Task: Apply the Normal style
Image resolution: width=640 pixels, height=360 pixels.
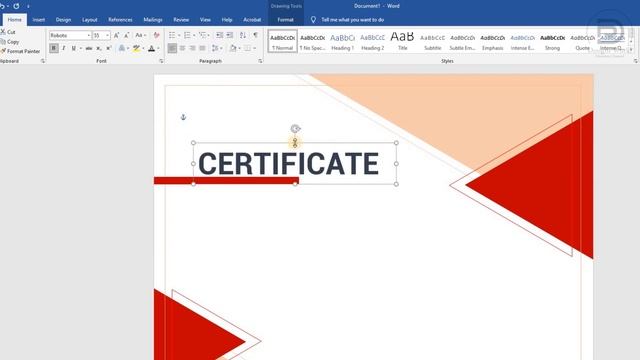Action: click(x=282, y=41)
